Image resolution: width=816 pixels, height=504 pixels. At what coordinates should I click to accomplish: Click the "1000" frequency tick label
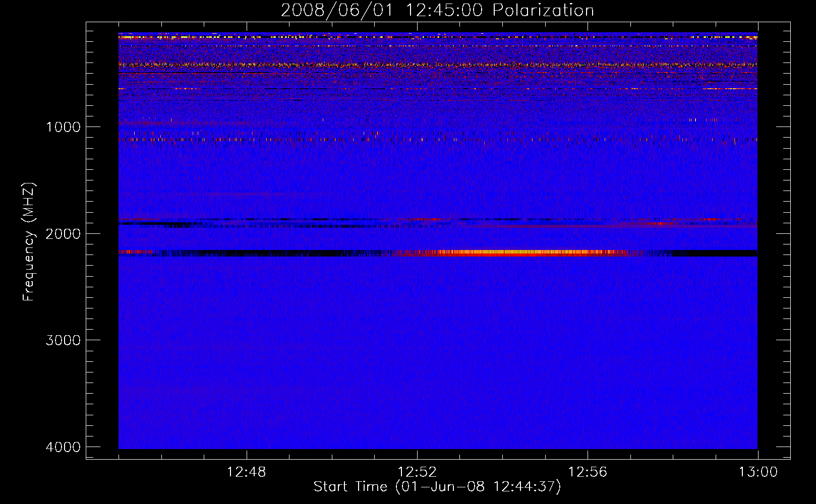(x=63, y=127)
